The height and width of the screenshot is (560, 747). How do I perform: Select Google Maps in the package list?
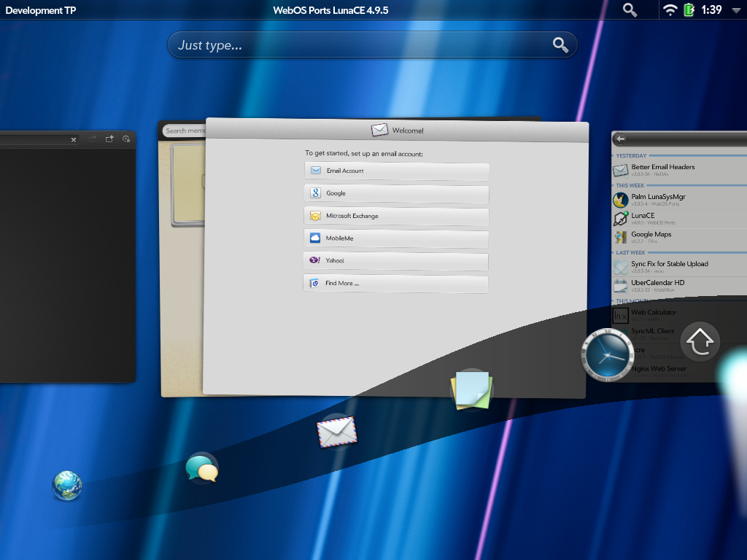[x=678, y=237]
